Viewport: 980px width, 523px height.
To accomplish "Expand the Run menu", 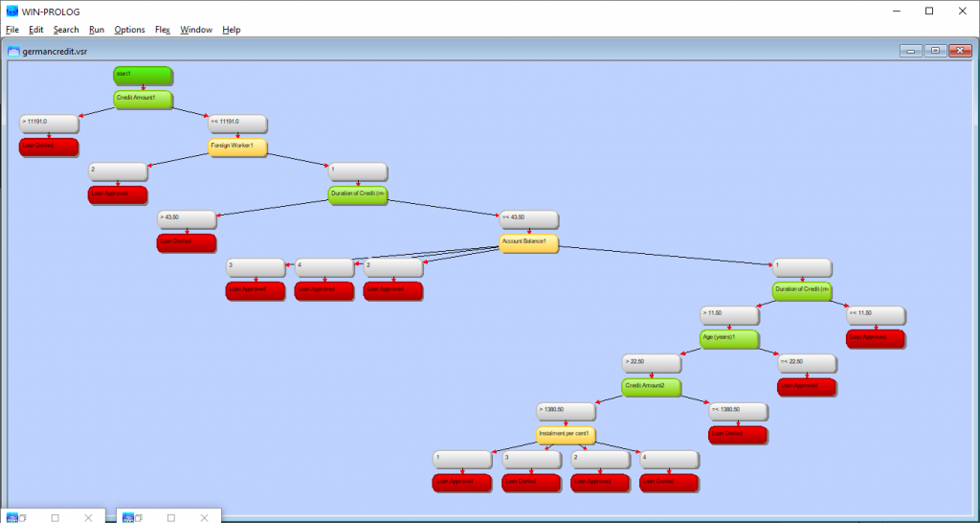I will pyautogui.click(x=96, y=30).
